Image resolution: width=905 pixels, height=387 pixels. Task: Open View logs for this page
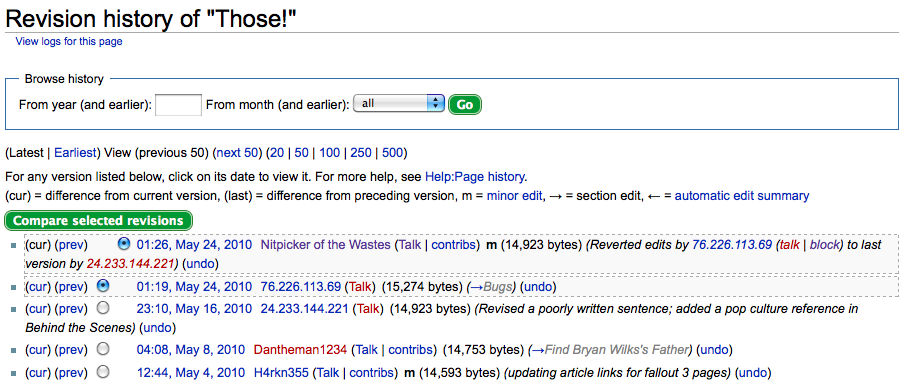(69, 42)
